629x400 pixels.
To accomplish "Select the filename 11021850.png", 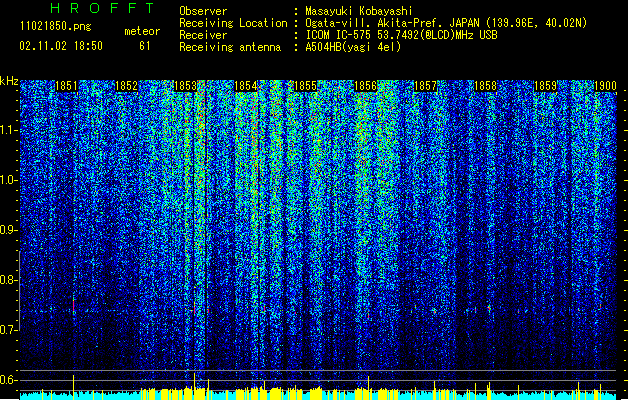I will pos(55,27).
